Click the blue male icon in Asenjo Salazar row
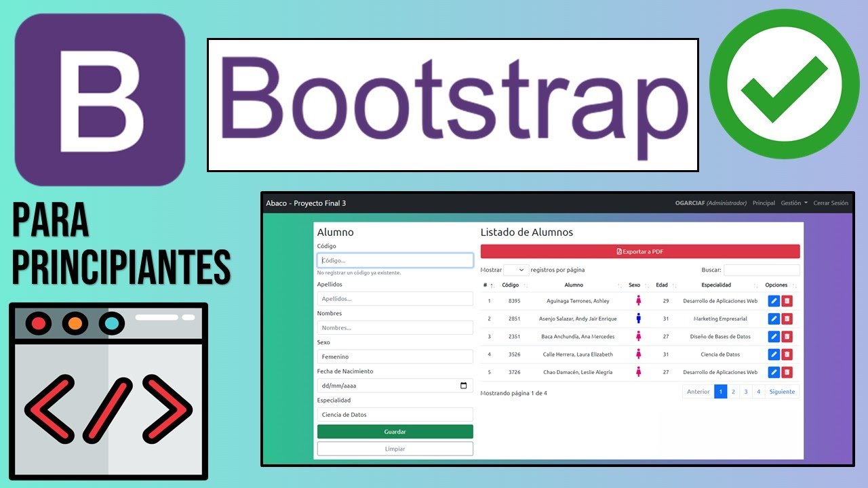 pos(638,318)
